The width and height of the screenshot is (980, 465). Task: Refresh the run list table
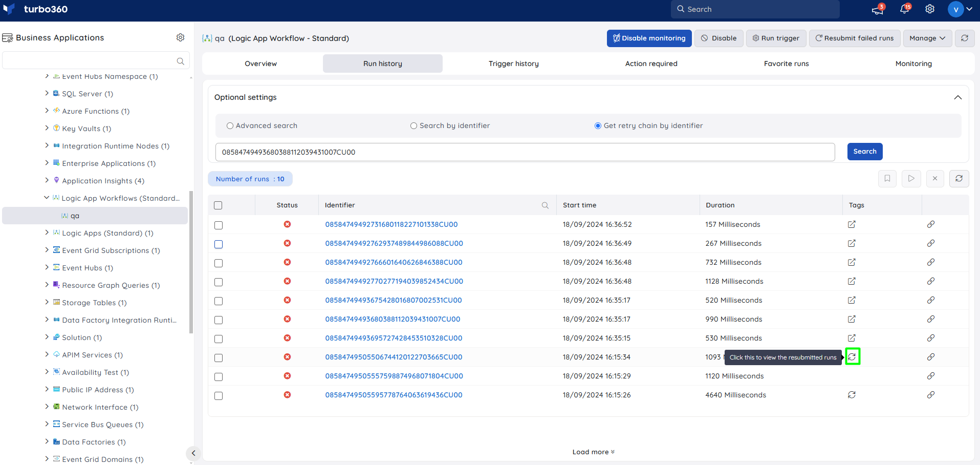click(959, 178)
